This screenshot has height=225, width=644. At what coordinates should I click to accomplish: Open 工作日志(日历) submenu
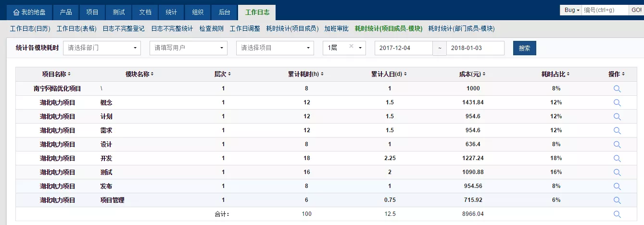30,29
